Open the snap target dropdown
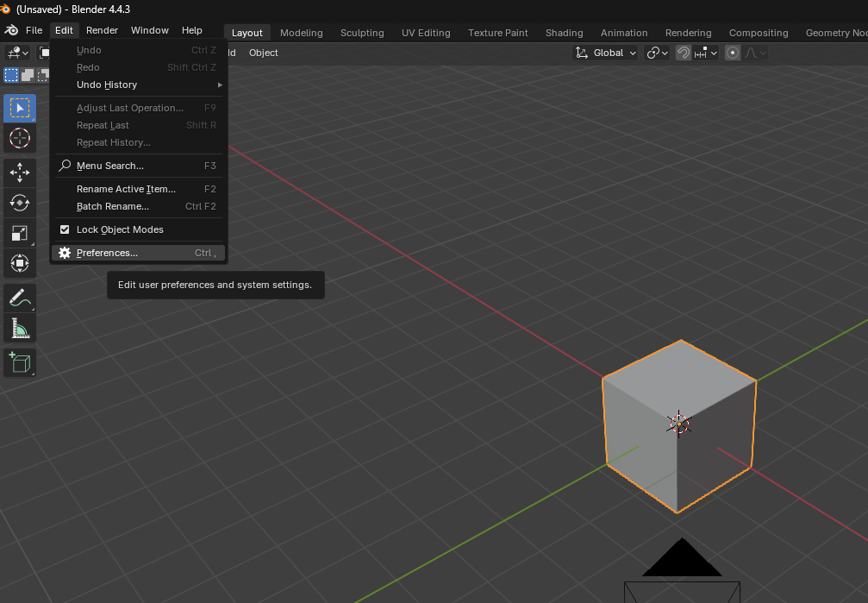The image size is (868, 603). click(705, 53)
